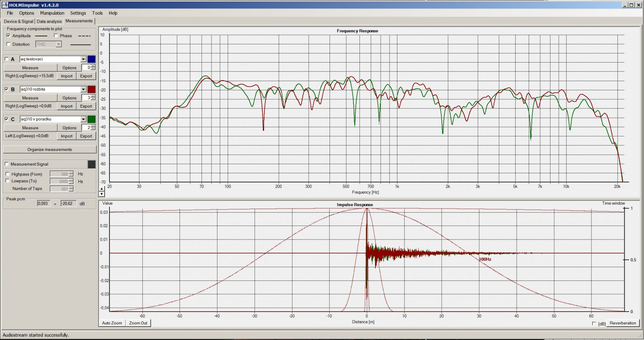Screen dimensions: 644x340
Task: Click the HOLMImpulse app icon in title bar
Action: click(5, 5)
